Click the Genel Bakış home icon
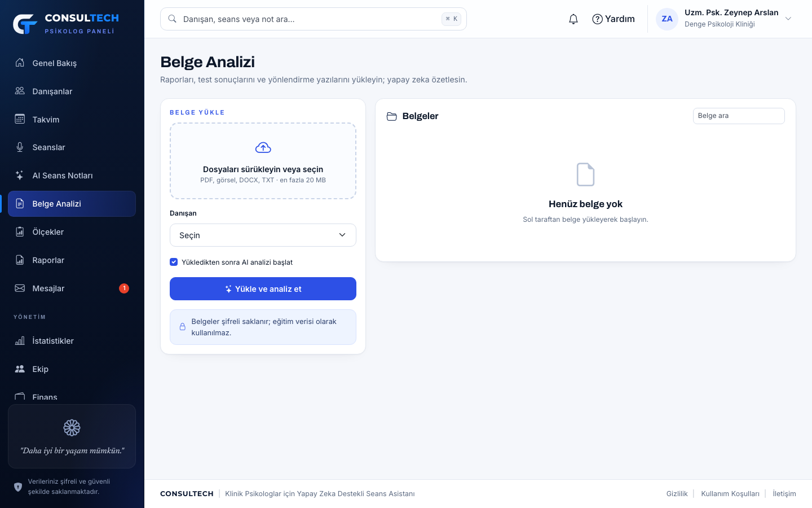812x508 pixels. (x=20, y=63)
